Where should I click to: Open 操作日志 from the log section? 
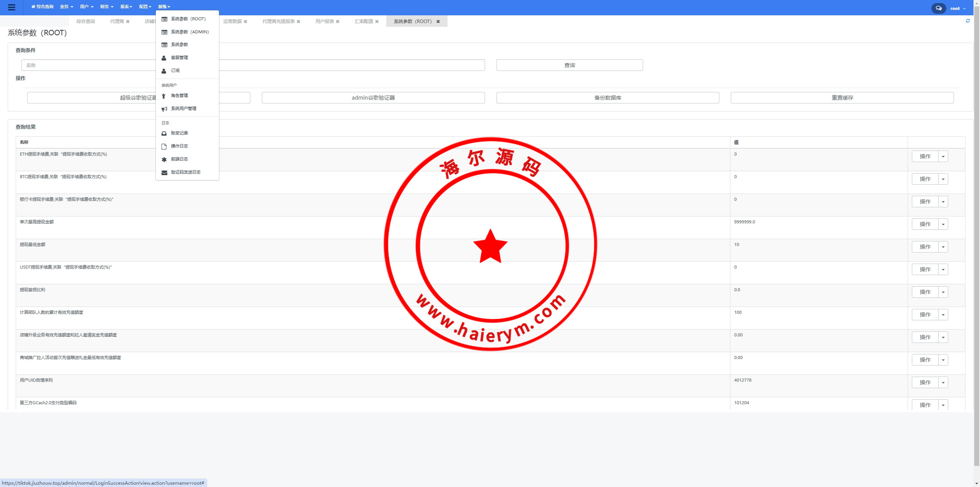pyautogui.click(x=179, y=146)
